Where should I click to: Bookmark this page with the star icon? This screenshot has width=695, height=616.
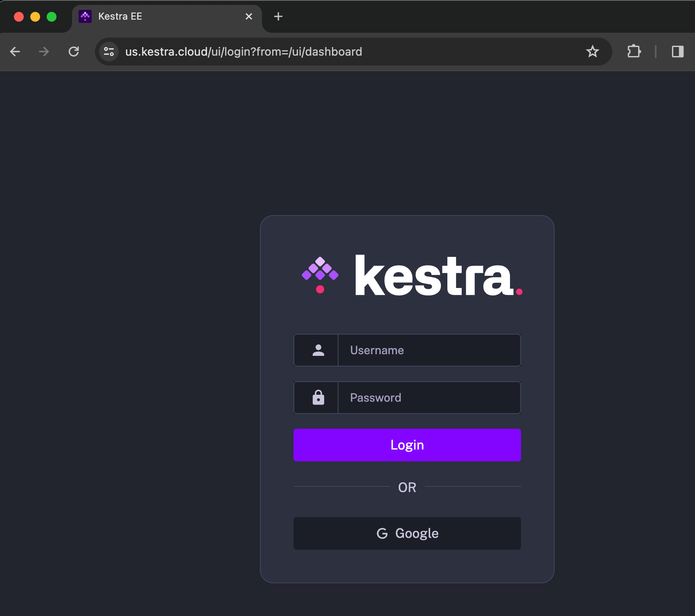(592, 52)
